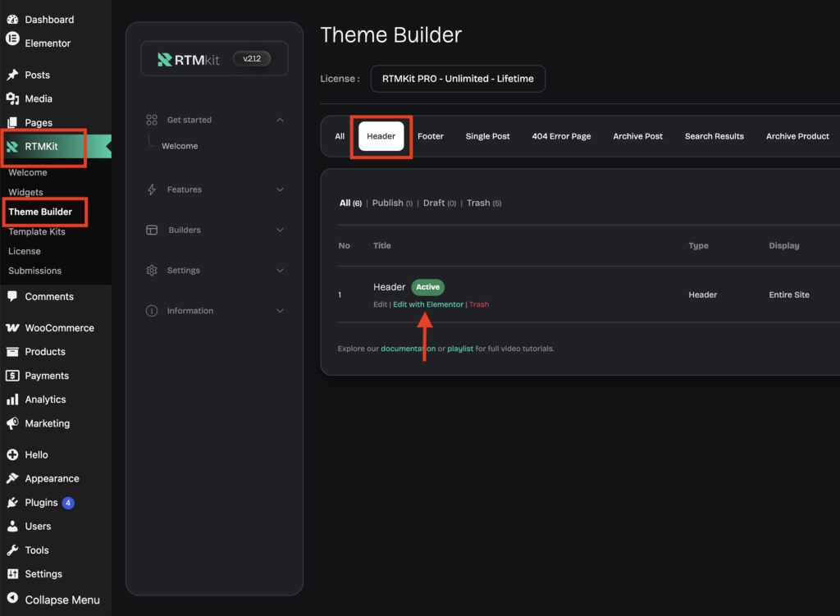Screen dimensions: 840x616
Task: Click the Products archive icon
Action: coord(12,351)
